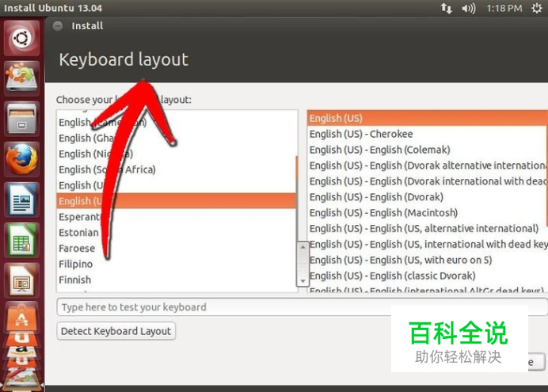Launch Firefox web browser from dock
Screen dimensions: 548x392
(x=21, y=159)
